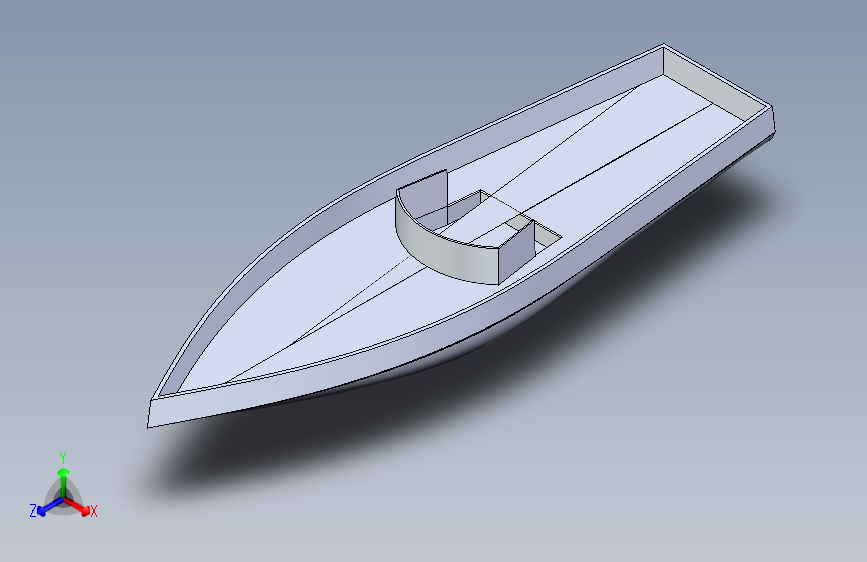Select the curved windshield wall of the boat

445,252
